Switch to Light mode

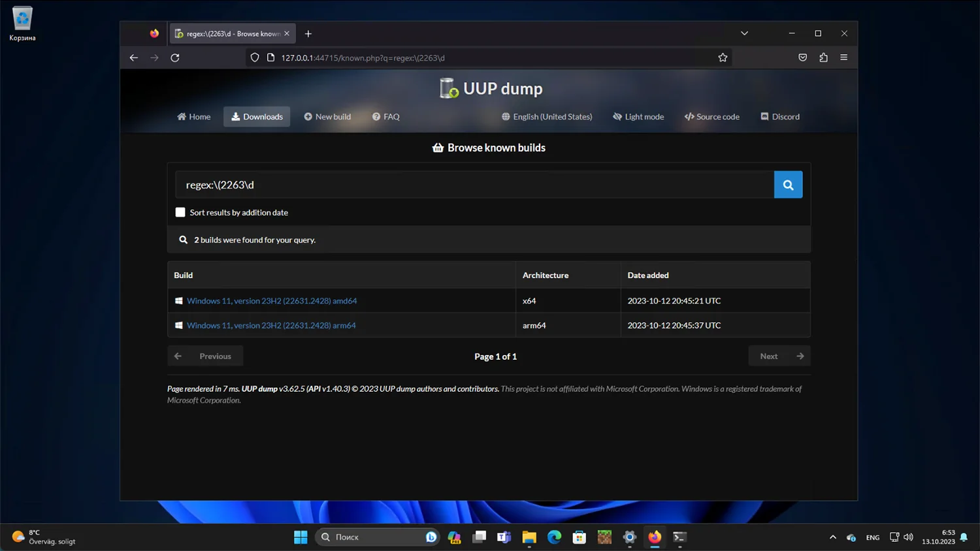(638, 117)
